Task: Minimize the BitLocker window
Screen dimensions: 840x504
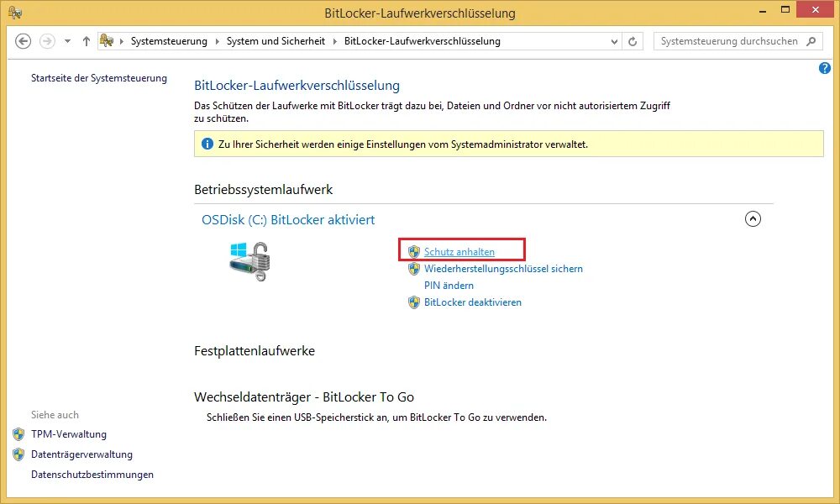Action: point(763,10)
